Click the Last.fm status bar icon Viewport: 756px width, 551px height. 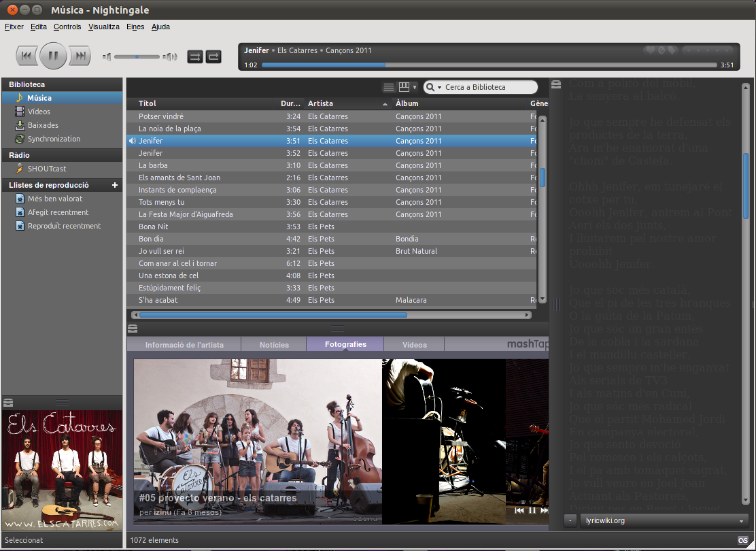coord(742,540)
